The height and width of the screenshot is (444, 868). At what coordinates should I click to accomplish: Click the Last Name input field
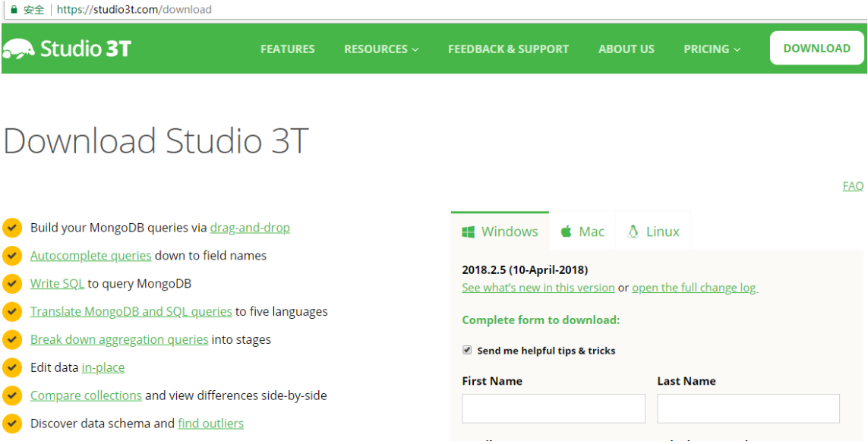(748, 408)
